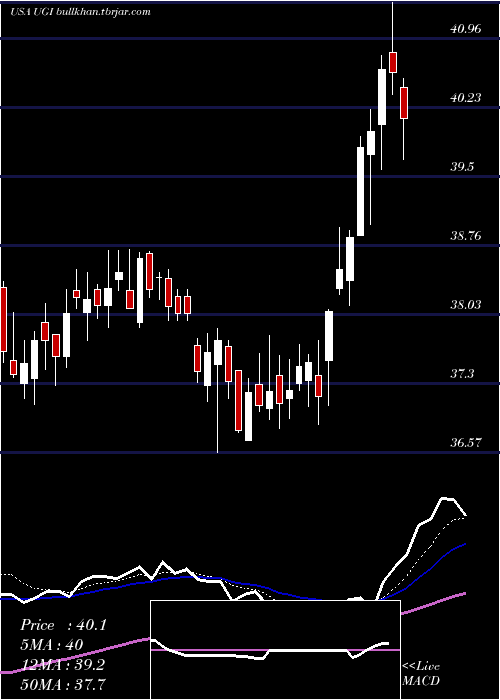This screenshot has height=700, width=500.
Task: Click the <<Live MACD label
Action: (x=421, y=674)
